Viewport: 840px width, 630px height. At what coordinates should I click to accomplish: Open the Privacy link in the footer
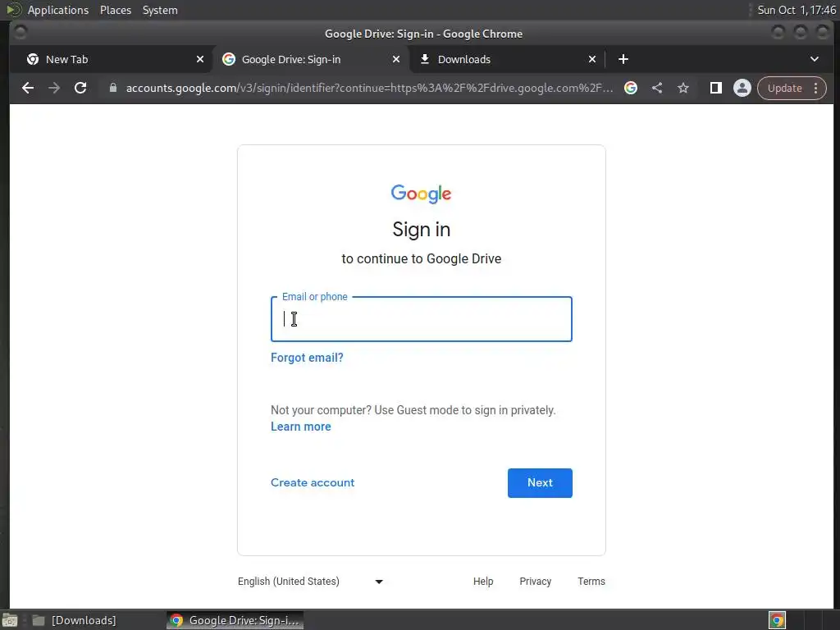(535, 582)
